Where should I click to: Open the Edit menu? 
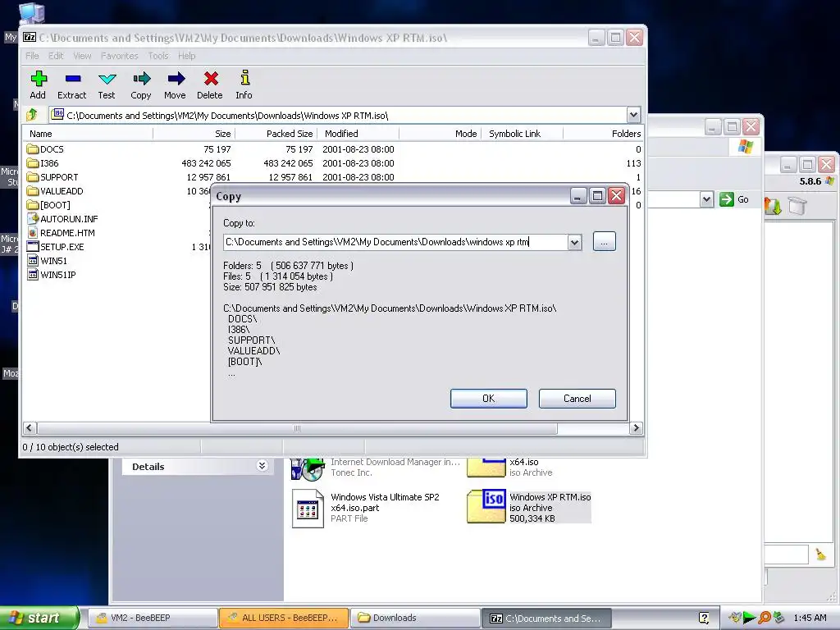(56, 56)
